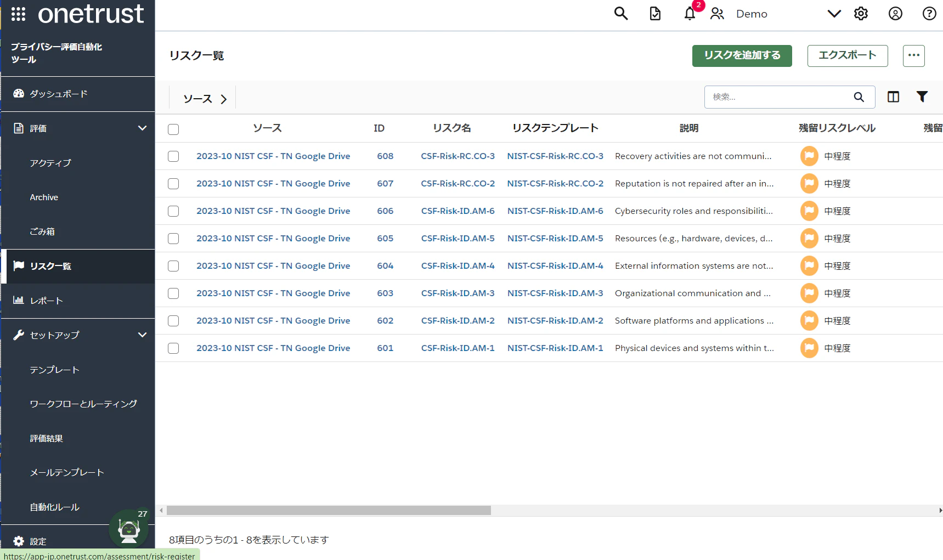Collapse the セットアップ sidebar section chevron
943x560 pixels.
click(x=142, y=335)
